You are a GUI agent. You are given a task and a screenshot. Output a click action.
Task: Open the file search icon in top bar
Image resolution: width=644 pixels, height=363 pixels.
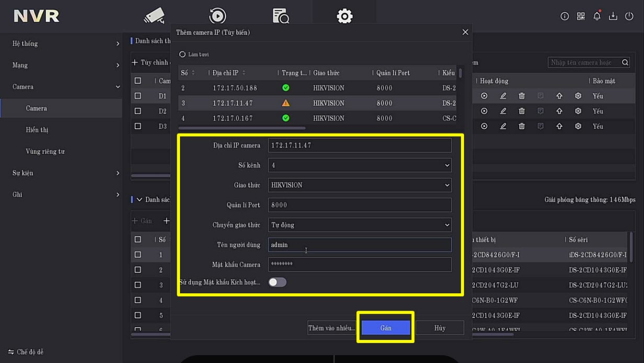pos(281,16)
